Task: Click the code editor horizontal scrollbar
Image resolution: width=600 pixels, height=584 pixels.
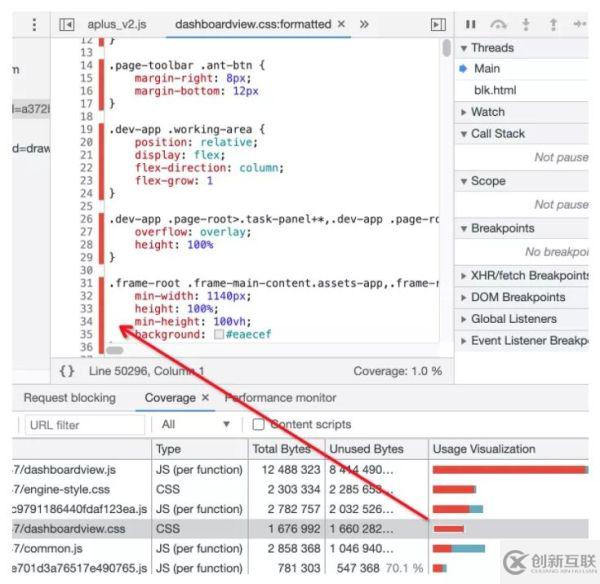Action: pyautogui.click(x=114, y=350)
